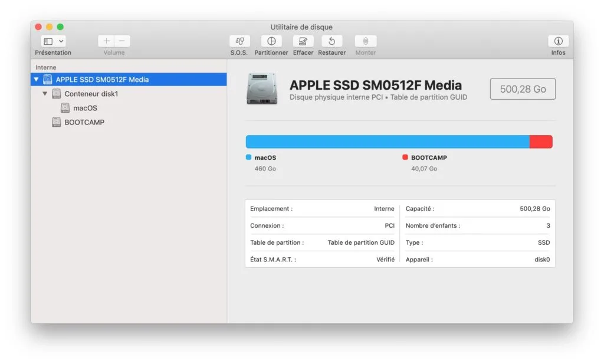The width and height of the screenshot is (604, 364).
Task: Click the red BOOTCAMP legend swatch
Action: tap(405, 157)
